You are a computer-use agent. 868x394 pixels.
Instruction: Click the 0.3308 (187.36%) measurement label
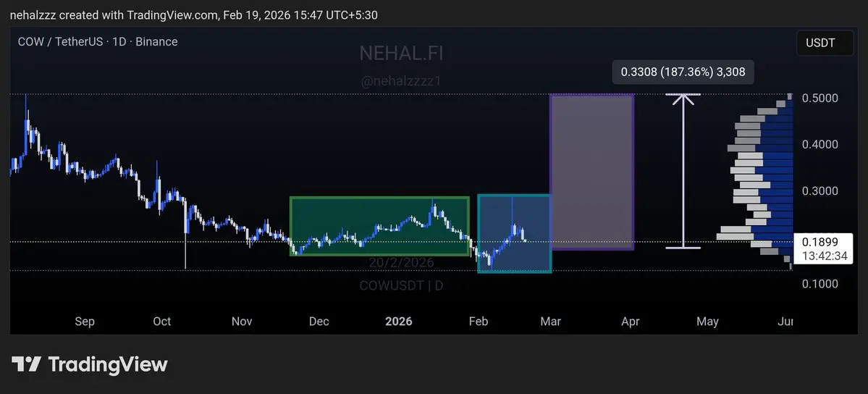tap(683, 72)
